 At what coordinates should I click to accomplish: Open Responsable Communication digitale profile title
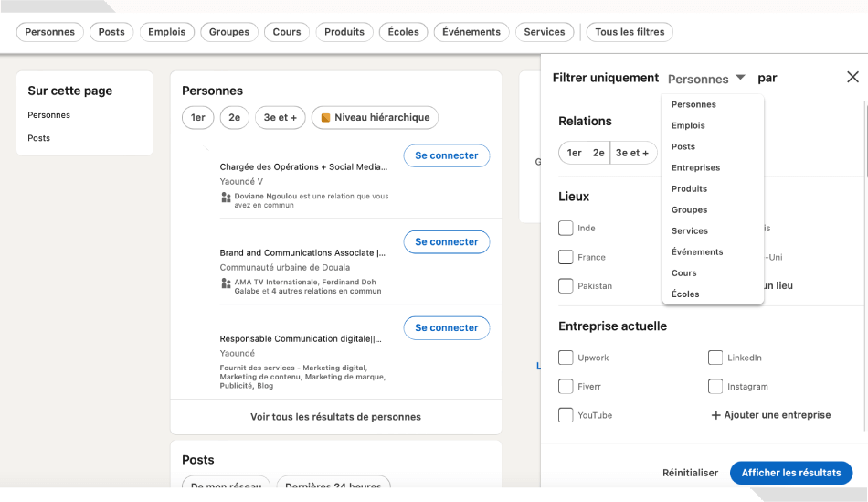pos(301,338)
